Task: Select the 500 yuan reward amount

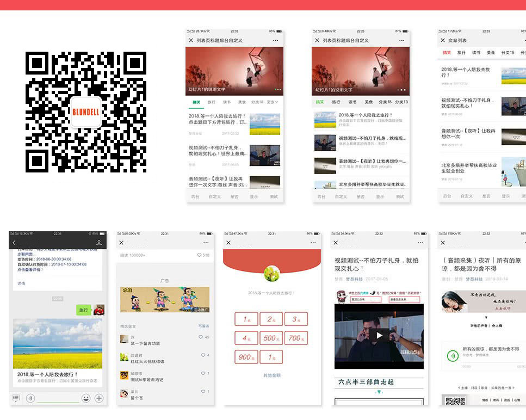Action: tap(270, 338)
